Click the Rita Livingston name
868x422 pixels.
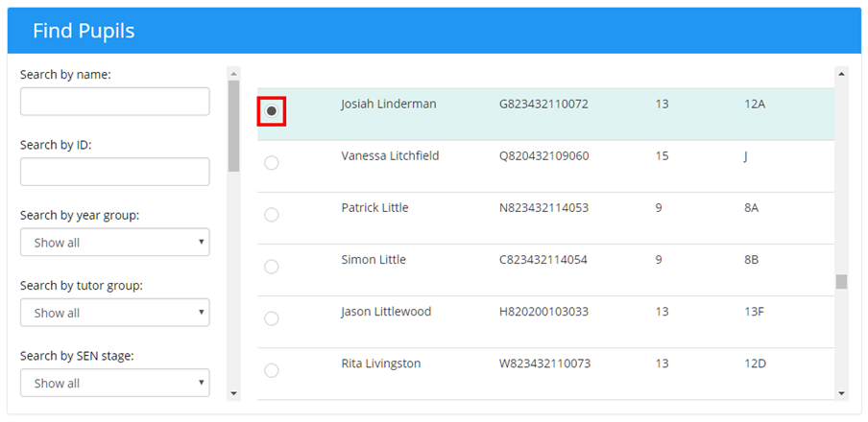pos(380,363)
